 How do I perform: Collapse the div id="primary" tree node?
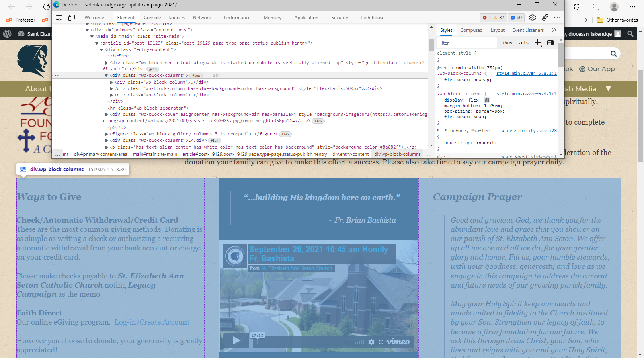87,30
